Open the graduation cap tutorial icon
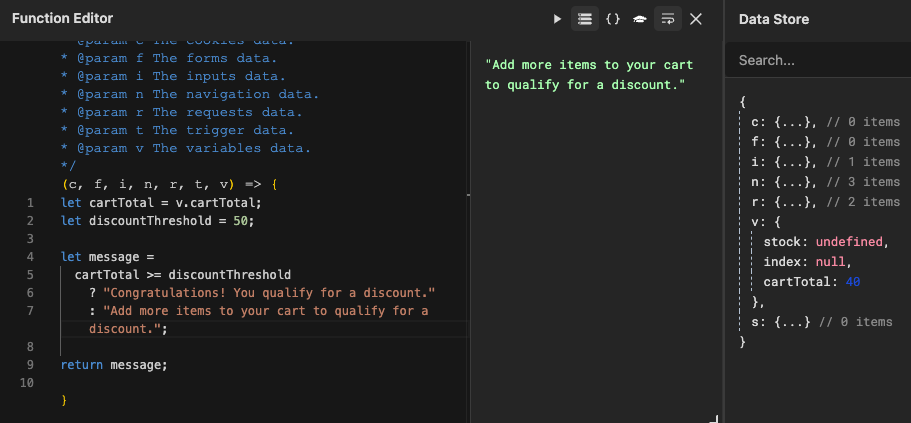911x423 pixels. pos(640,19)
